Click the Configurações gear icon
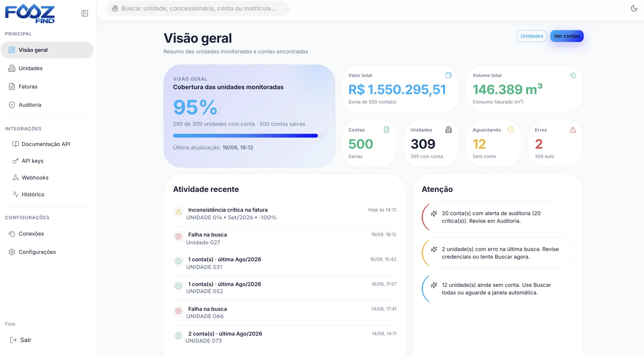This screenshot has height=356, width=644. click(12, 252)
